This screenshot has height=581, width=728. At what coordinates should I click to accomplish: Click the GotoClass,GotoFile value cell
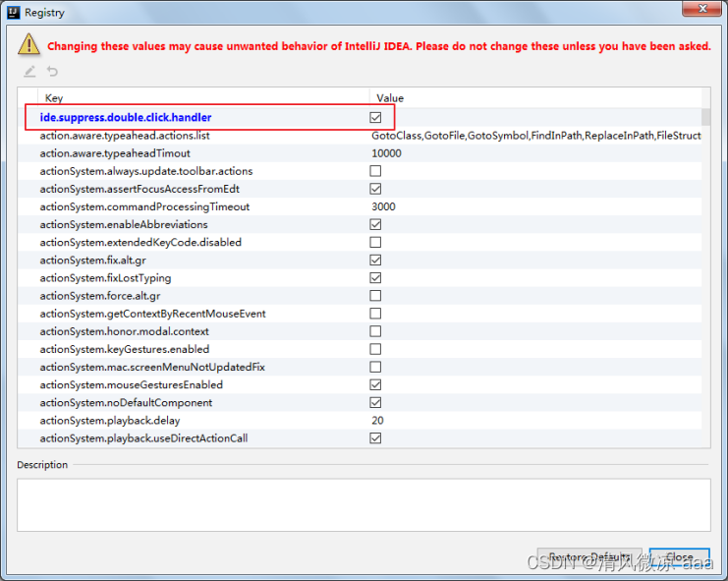coord(535,136)
